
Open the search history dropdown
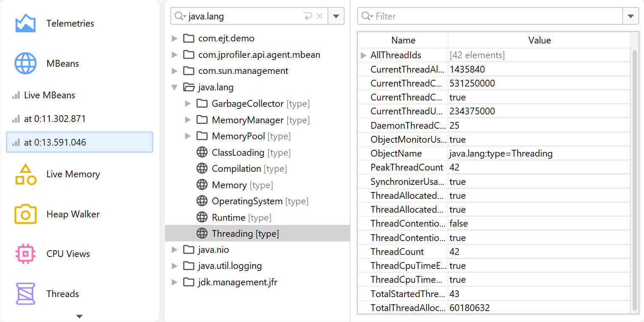tap(336, 16)
